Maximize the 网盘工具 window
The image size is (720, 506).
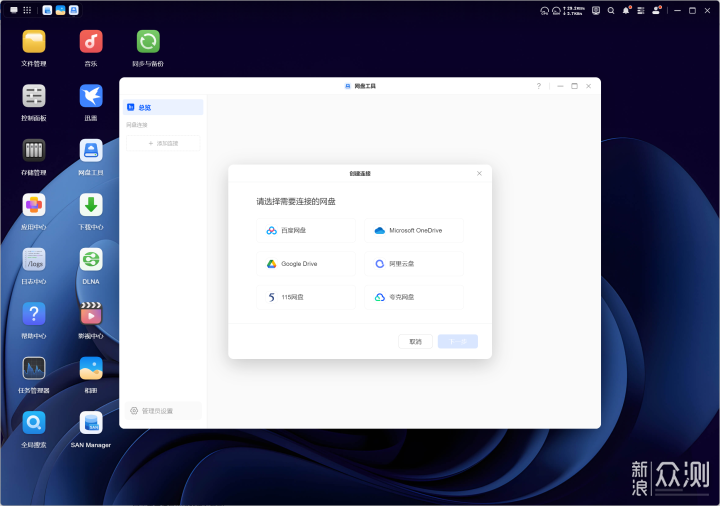coord(574,86)
